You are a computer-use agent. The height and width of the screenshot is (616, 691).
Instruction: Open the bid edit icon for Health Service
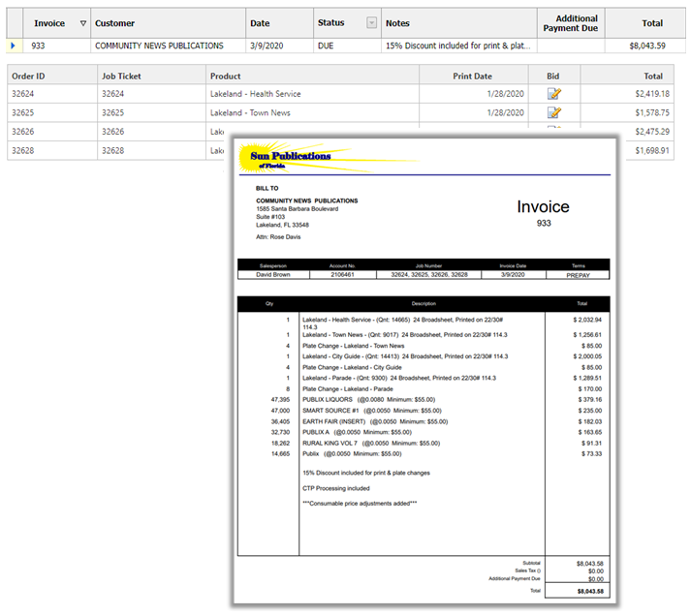pyautogui.click(x=554, y=94)
